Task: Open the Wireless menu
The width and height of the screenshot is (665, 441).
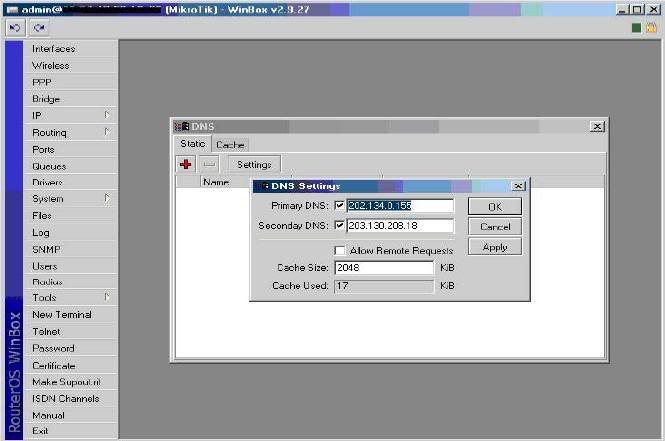Action: pos(70,66)
